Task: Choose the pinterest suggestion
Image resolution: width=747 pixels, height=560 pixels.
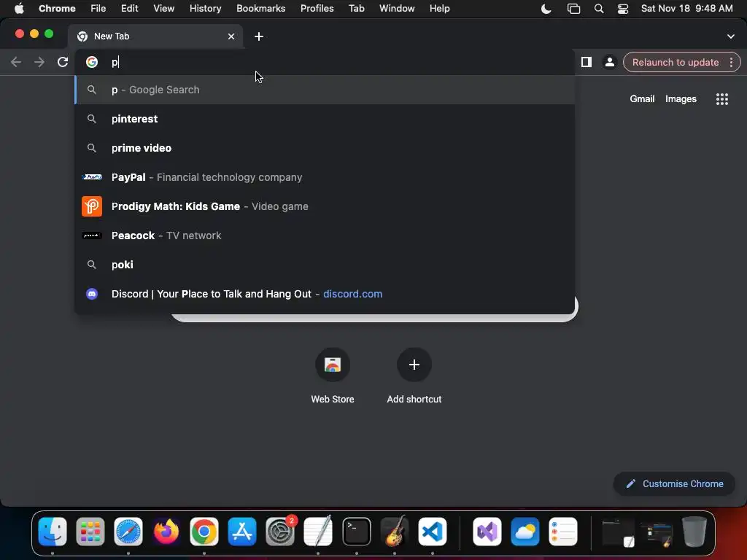Action: [325, 119]
